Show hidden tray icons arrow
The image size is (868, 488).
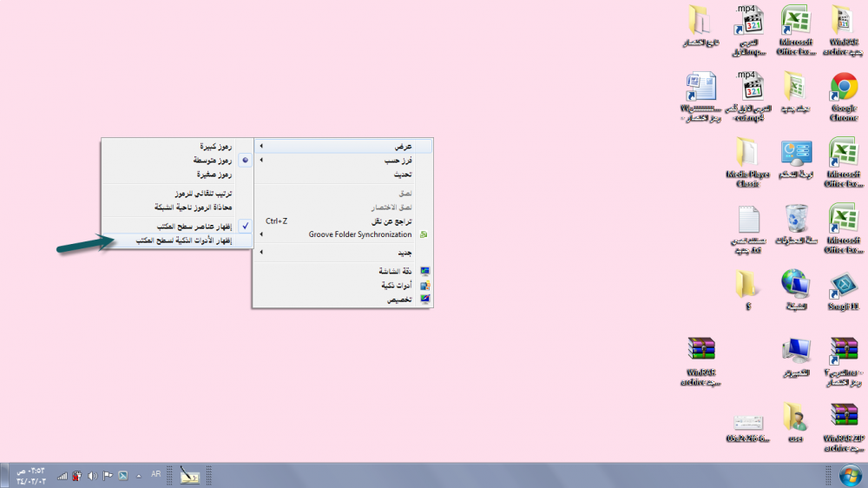(138, 476)
